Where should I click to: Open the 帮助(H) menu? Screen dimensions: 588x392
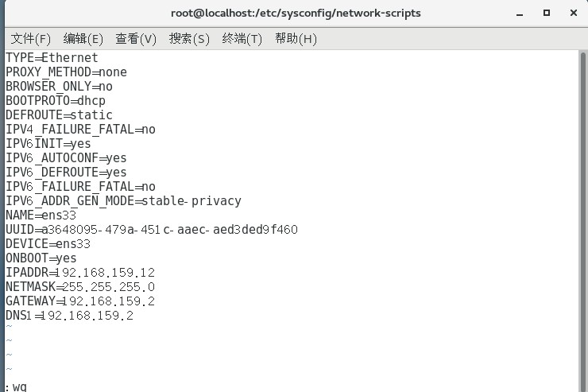click(296, 38)
